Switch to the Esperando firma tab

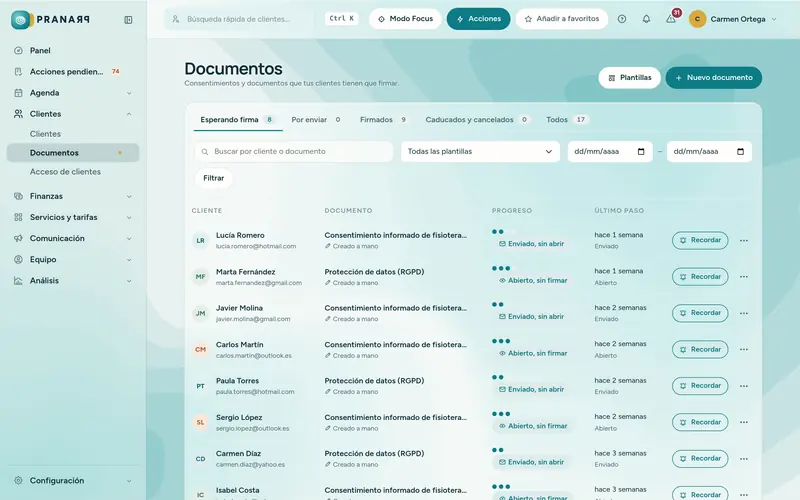pos(238,120)
